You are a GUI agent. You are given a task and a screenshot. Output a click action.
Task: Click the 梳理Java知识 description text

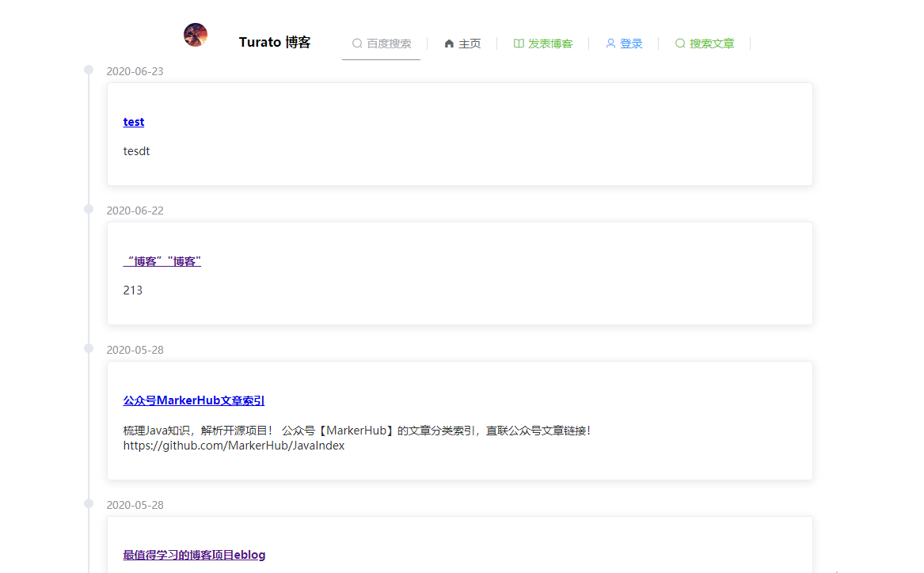click(356, 431)
